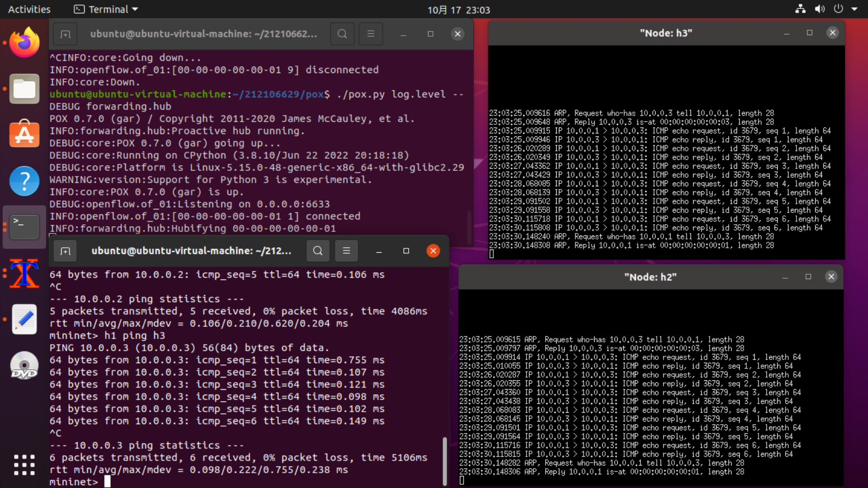The image size is (868, 488).
Task: Maximize the back terminal window
Action: pos(430,34)
